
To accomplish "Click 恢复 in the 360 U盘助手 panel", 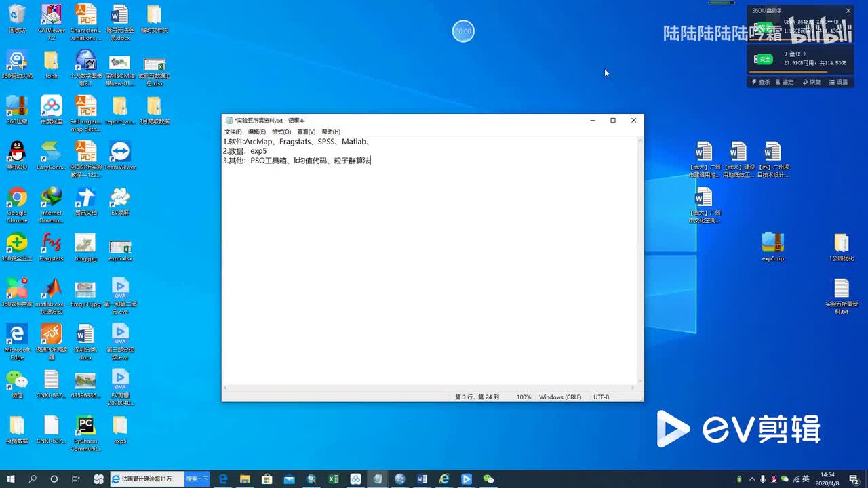I will pyautogui.click(x=811, y=82).
